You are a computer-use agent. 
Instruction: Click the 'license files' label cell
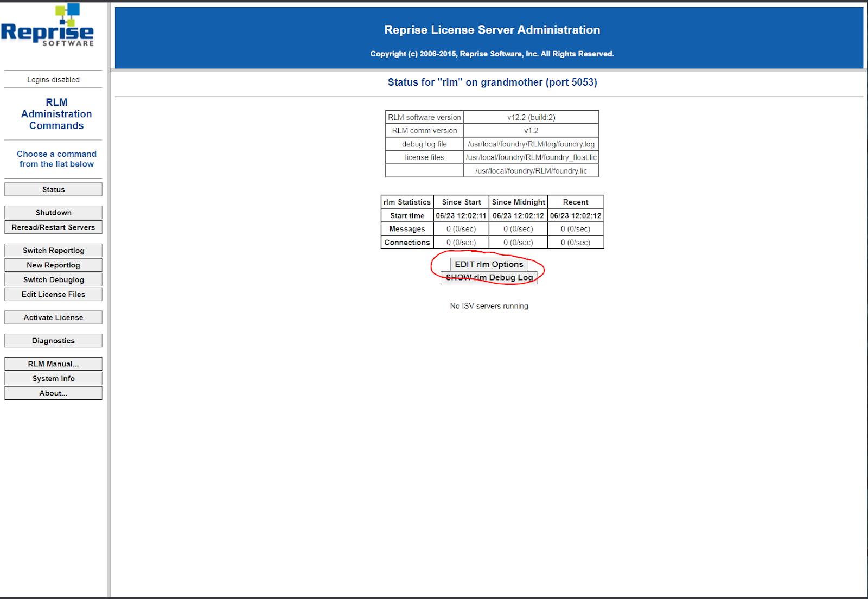[x=424, y=157]
